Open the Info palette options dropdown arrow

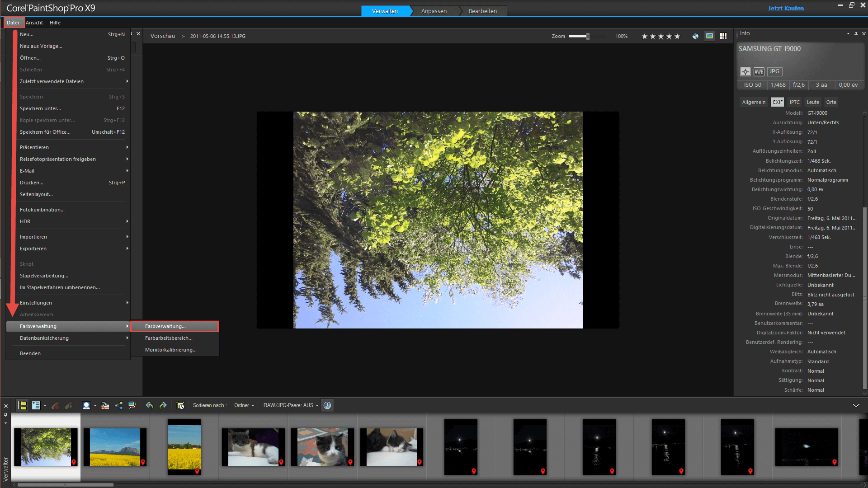848,34
